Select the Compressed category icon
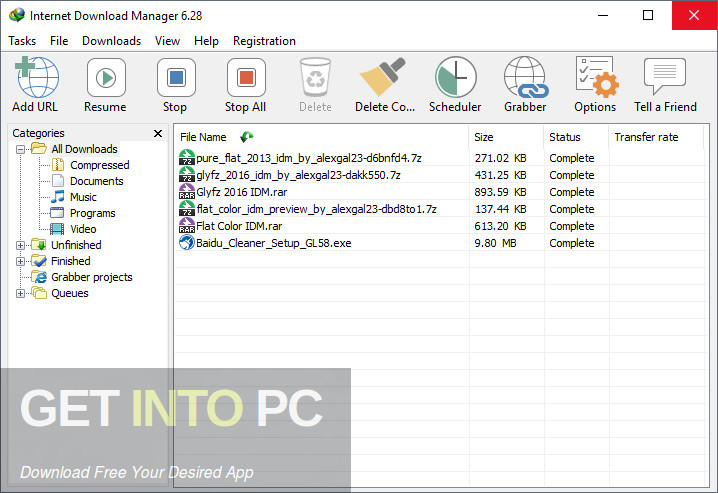 pos(58,164)
